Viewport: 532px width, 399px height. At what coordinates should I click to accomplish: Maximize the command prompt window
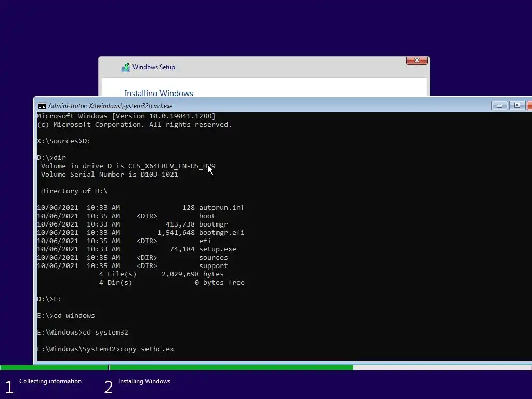517,105
